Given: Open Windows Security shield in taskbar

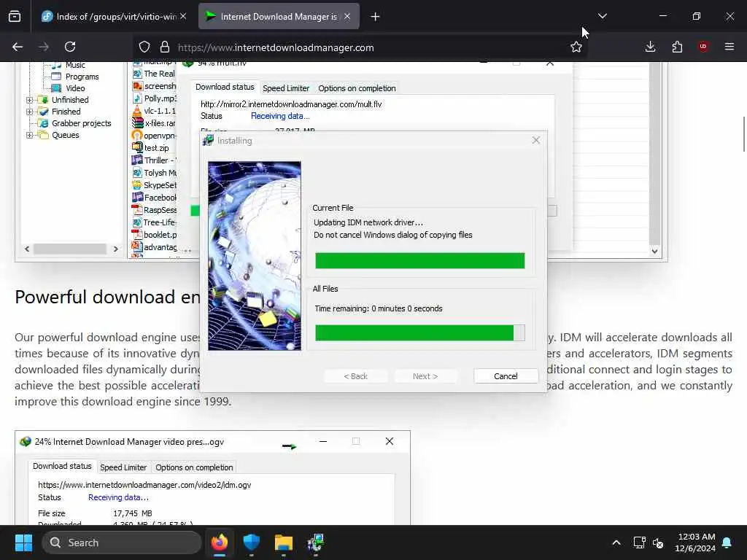Looking at the screenshot, I should (x=251, y=542).
